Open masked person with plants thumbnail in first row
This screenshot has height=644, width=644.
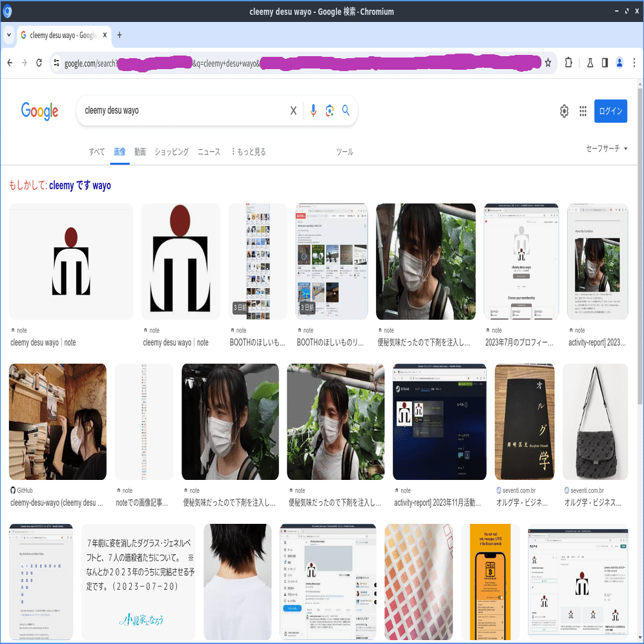tap(426, 261)
